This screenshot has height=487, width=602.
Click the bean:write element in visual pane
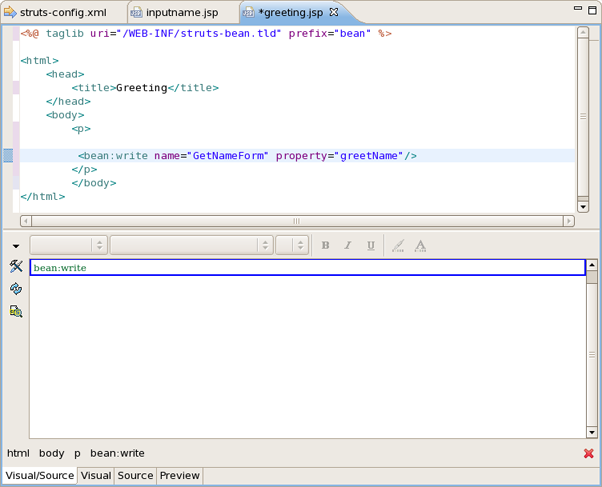60,268
